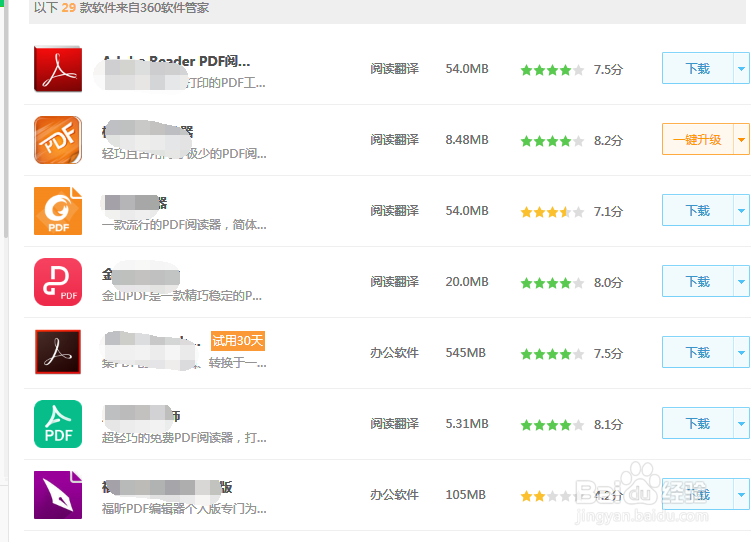Download the PDF reader rated 7.1分

click(697, 210)
